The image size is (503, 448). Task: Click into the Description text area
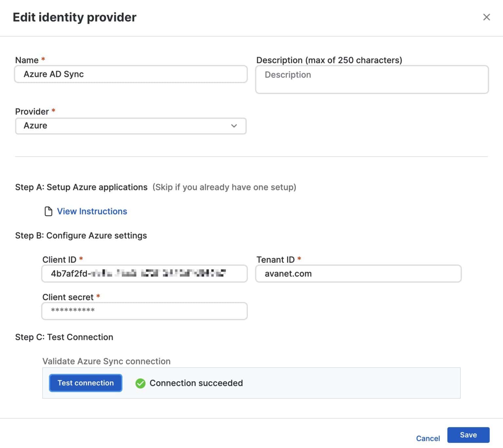pyautogui.click(x=372, y=80)
